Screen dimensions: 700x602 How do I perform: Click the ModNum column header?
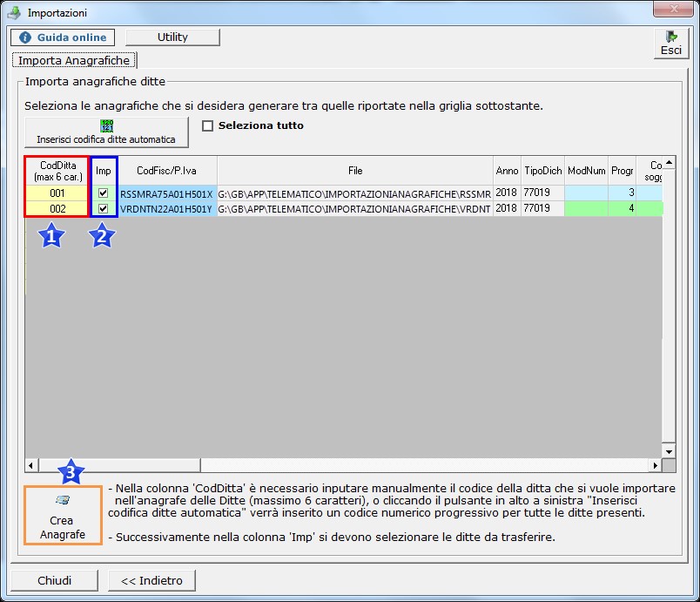tap(587, 171)
